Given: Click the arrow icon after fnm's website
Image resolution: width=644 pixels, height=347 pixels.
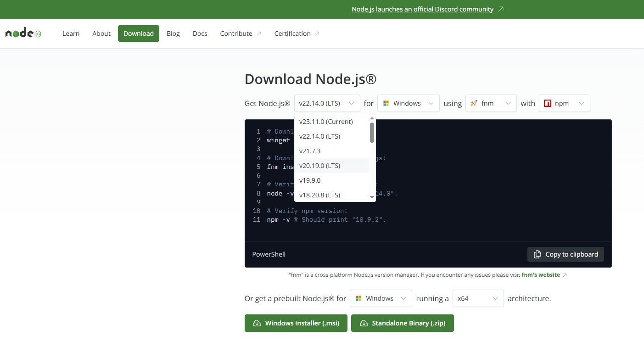Looking at the screenshot, I should pyautogui.click(x=565, y=275).
